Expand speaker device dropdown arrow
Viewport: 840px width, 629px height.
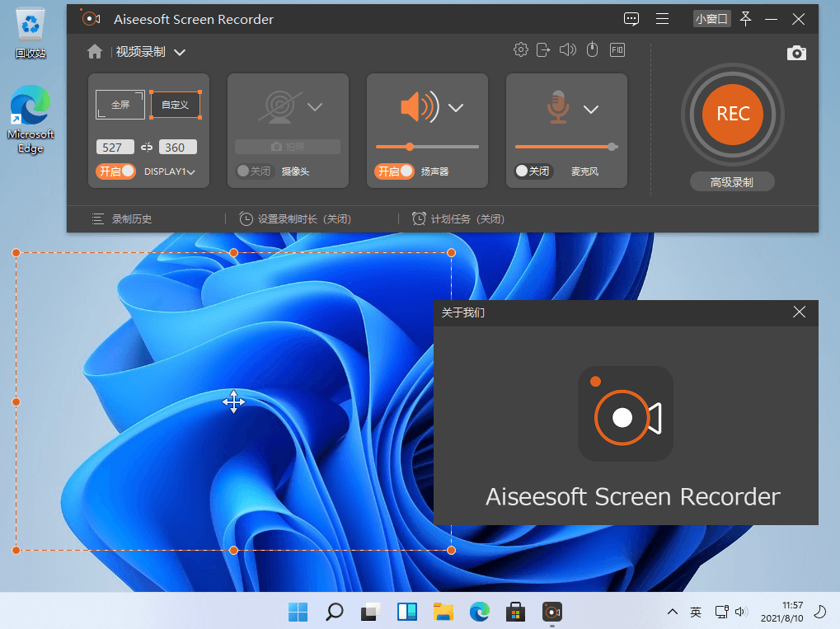[x=456, y=108]
